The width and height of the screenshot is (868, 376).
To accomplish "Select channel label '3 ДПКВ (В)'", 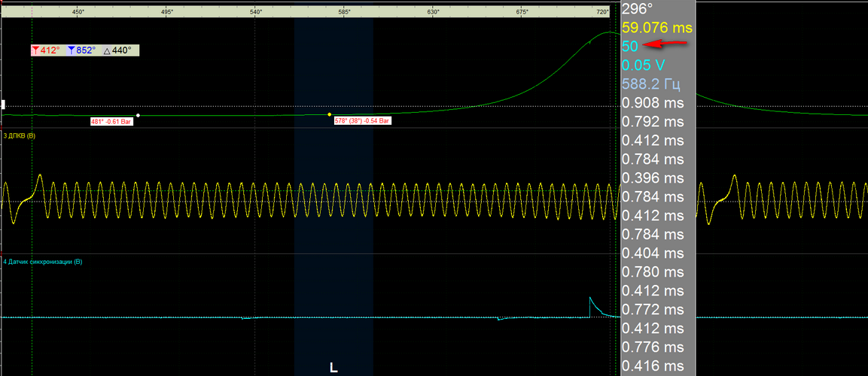I will click(x=20, y=135).
